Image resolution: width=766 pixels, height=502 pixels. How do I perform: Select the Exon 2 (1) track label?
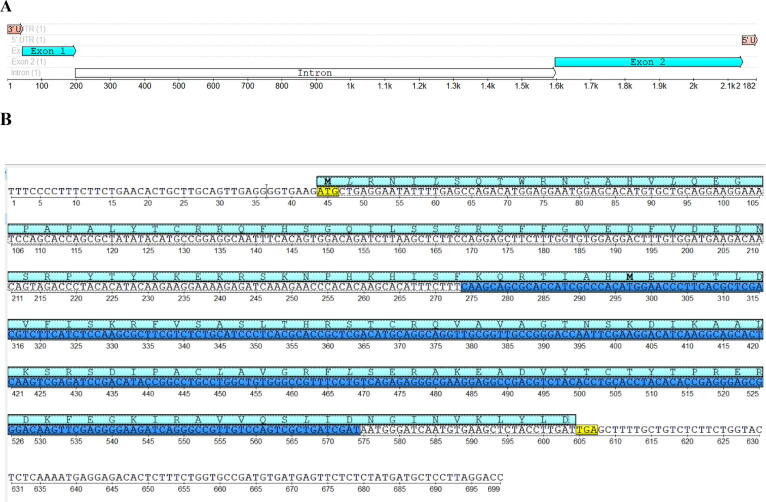tap(32, 62)
